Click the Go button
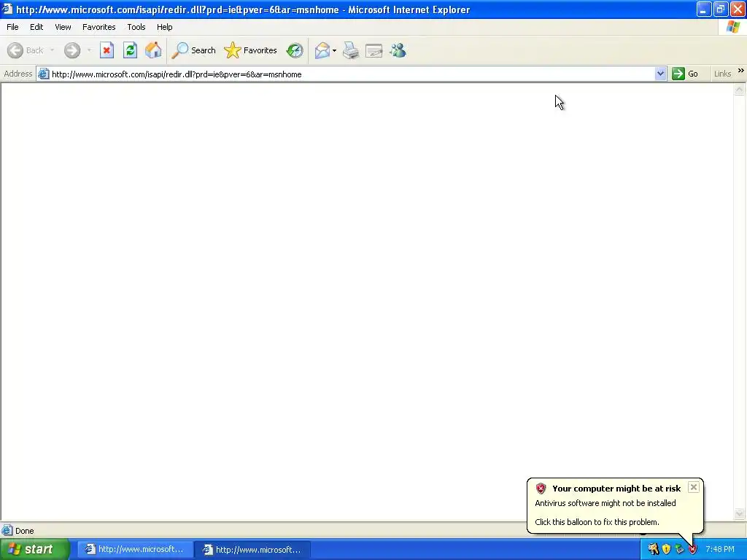Image resolution: width=747 pixels, height=560 pixels. pos(685,74)
